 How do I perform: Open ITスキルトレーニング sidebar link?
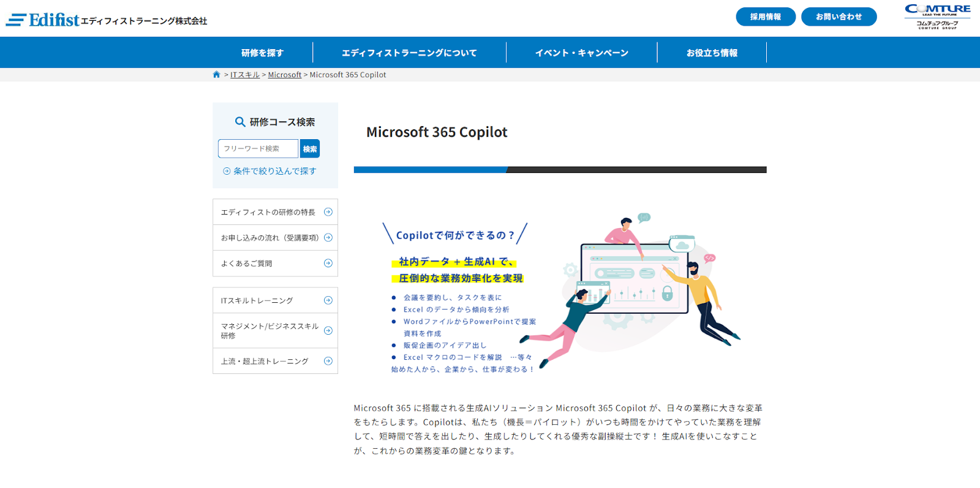[275, 300]
